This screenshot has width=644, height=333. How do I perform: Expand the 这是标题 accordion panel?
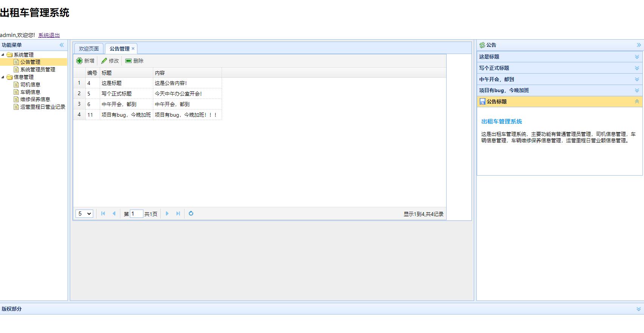pos(637,57)
